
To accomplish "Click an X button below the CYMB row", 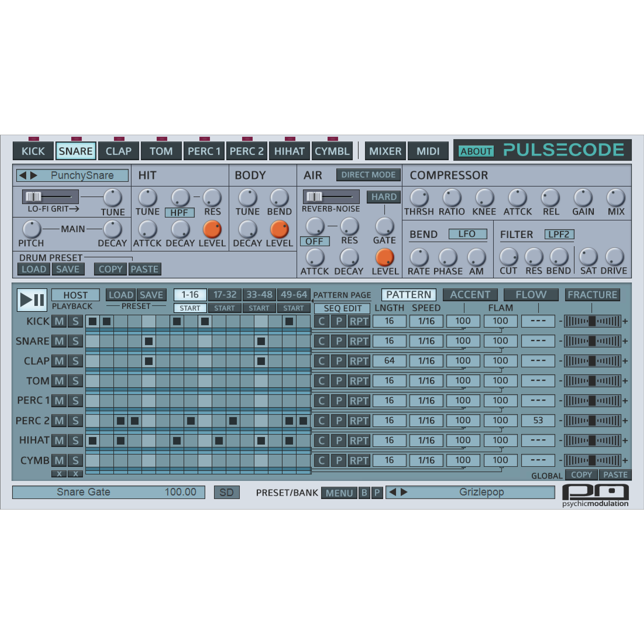I will [59, 474].
